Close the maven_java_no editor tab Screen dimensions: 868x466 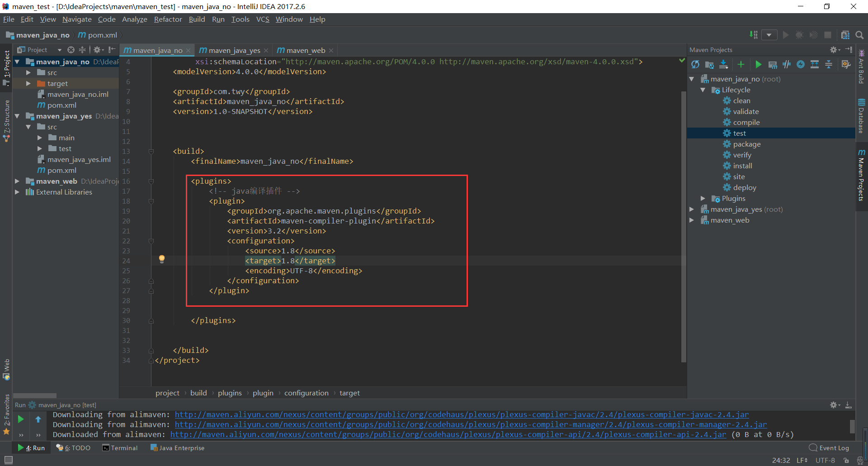point(188,50)
